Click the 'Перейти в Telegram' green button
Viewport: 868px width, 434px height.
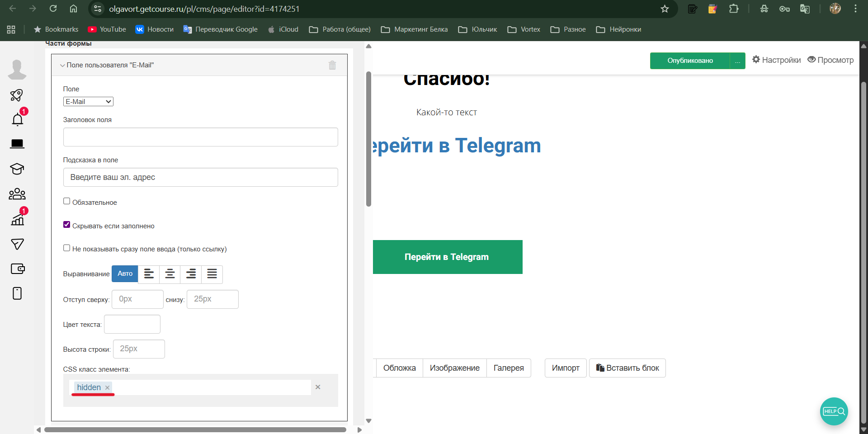tap(447, 257)
